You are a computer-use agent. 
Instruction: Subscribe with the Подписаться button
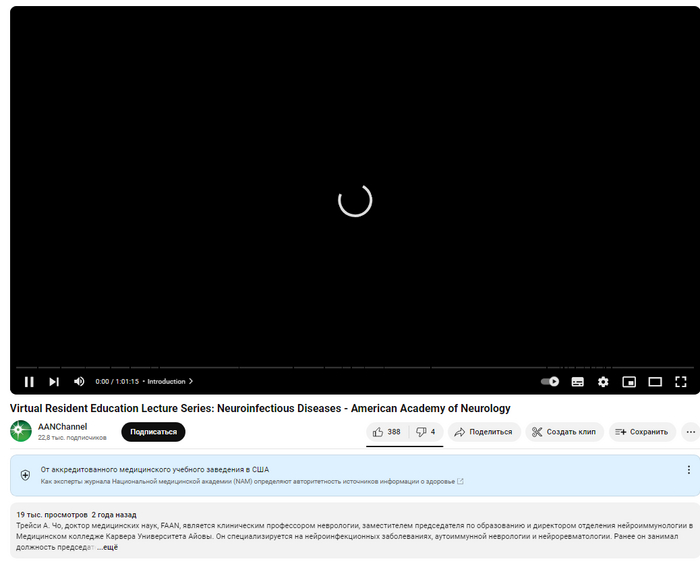(153, 432)
